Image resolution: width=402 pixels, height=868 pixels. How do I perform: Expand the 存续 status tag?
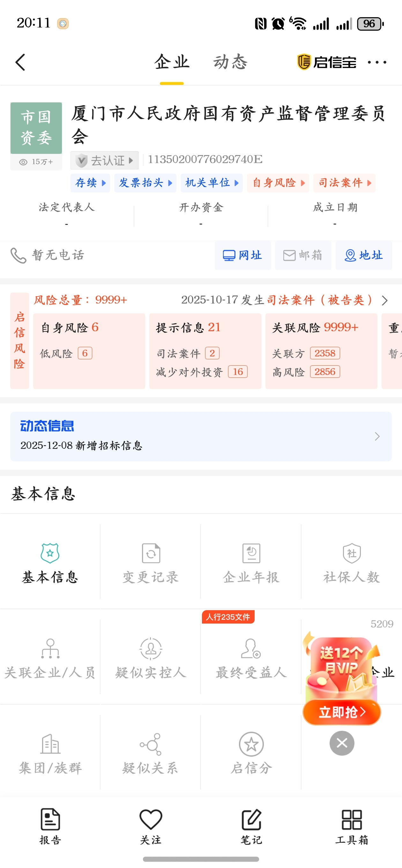click(90, 183)
